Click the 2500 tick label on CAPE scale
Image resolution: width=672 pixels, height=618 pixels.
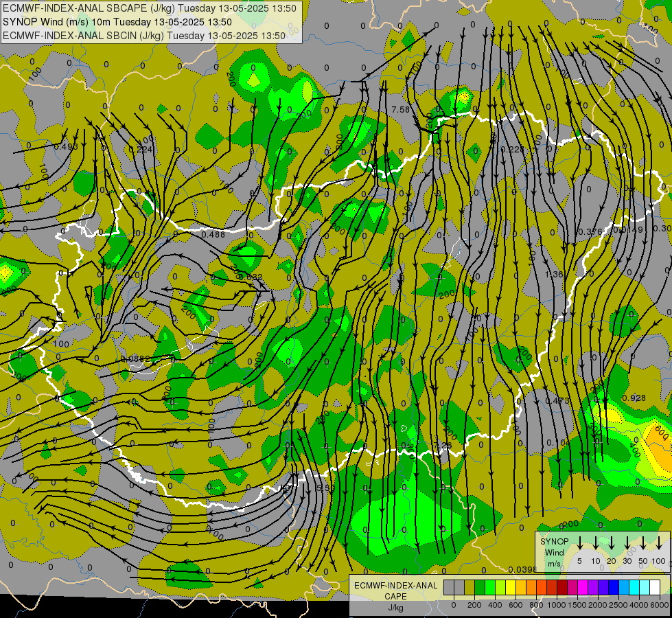pos(618,605)
